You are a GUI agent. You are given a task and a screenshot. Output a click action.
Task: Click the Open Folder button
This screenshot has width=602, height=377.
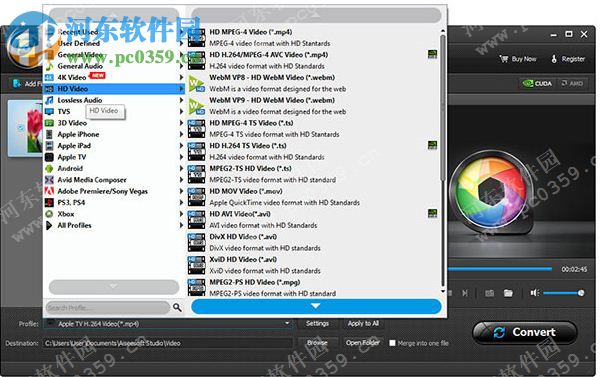click(363, 342)
